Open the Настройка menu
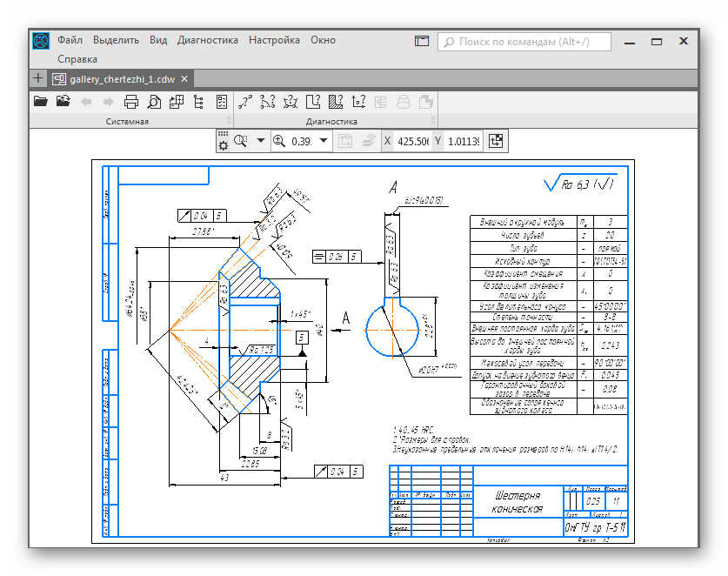 [274, 40]
